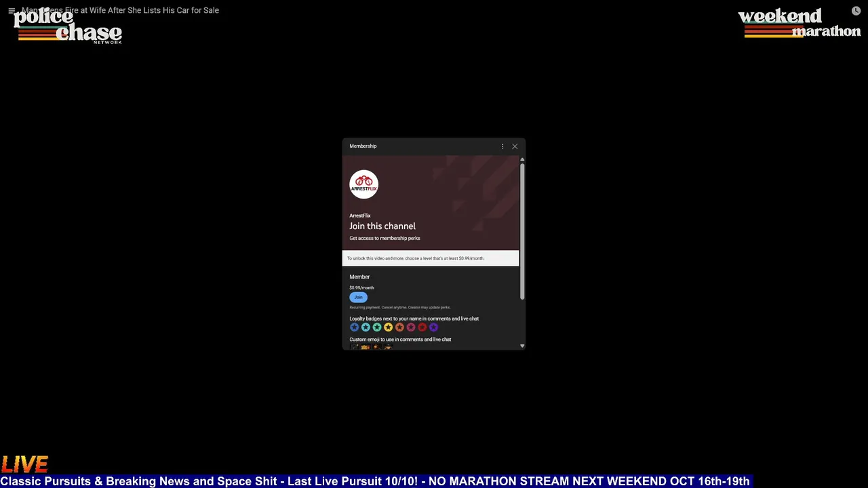Image resolution: width=868 pixels, height=488 pixels.
Task: Click the orange LIVE indicator
Action: (25, 464)
